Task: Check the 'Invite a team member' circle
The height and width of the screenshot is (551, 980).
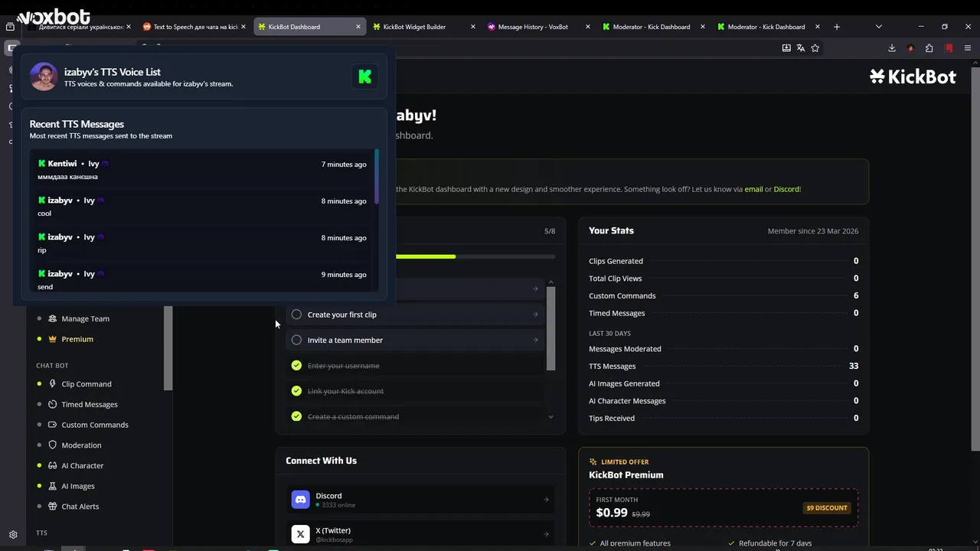Action: point(296,340)
